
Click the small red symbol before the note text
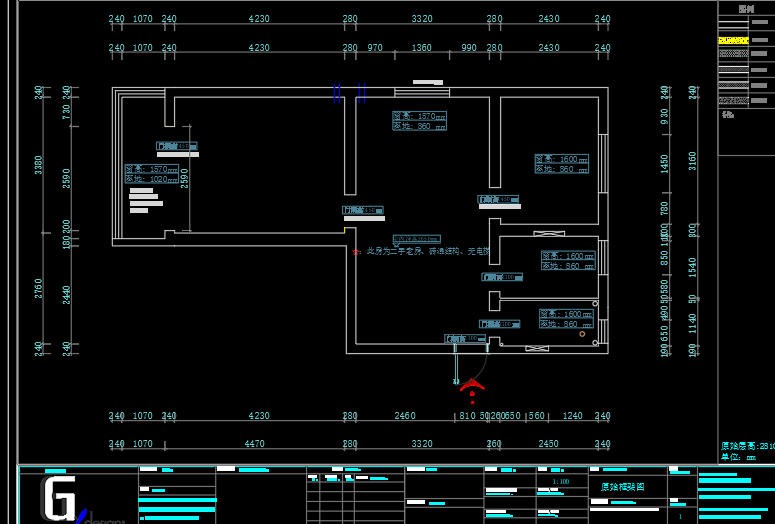(x=356, y=253)
